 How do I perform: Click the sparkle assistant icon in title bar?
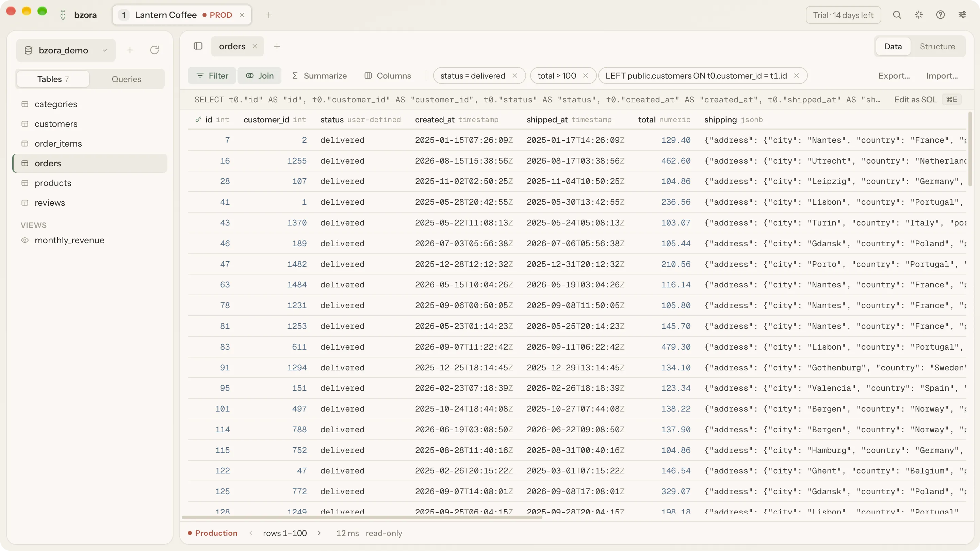[918, 15]
